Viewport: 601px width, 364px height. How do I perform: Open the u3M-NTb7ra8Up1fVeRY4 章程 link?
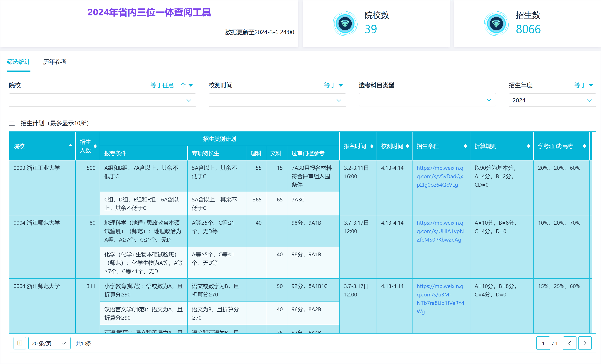[440, 299]
